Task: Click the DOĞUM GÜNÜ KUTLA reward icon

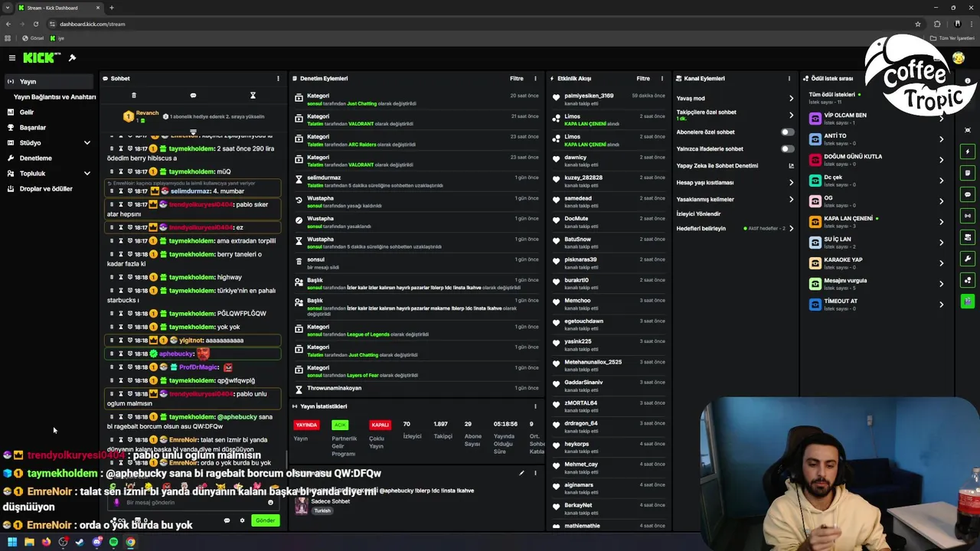Action: (x=815, y=160)
